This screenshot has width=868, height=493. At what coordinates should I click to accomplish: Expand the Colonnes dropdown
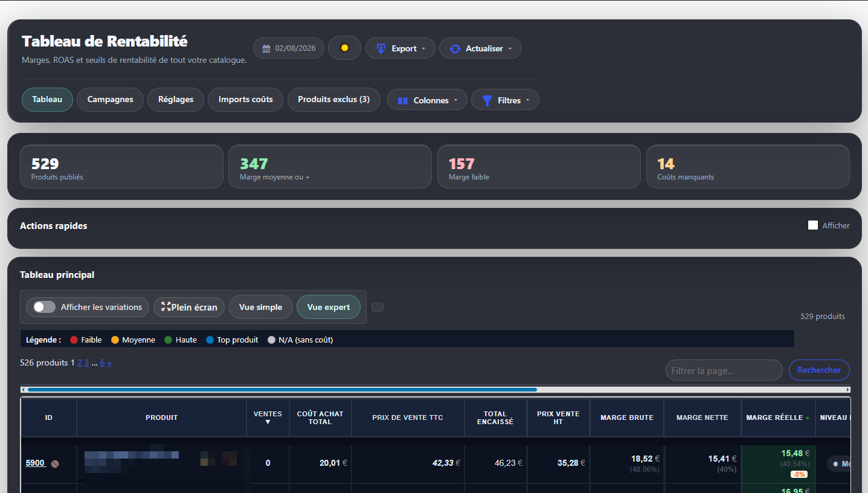[x=427, y=100]
